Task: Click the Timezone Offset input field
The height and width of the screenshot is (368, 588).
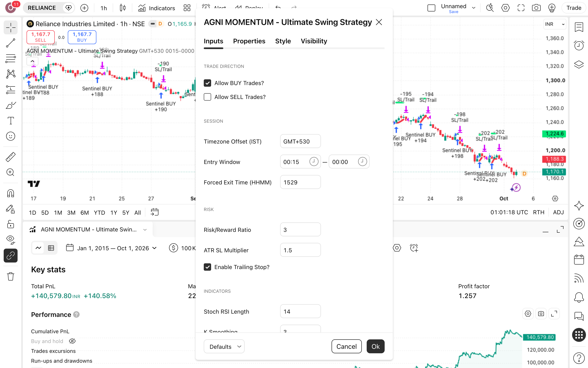Action: [x=300, y=141]
